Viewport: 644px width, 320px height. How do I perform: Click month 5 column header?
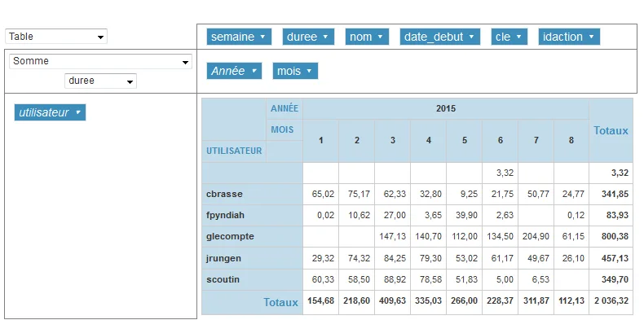(x=464, y=140)
